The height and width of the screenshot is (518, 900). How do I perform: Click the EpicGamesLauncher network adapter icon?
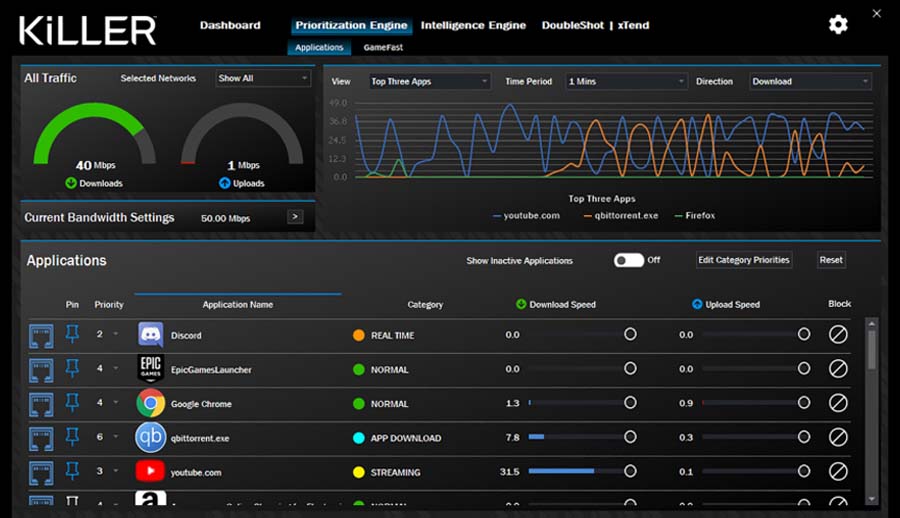(x=41, y=370)
